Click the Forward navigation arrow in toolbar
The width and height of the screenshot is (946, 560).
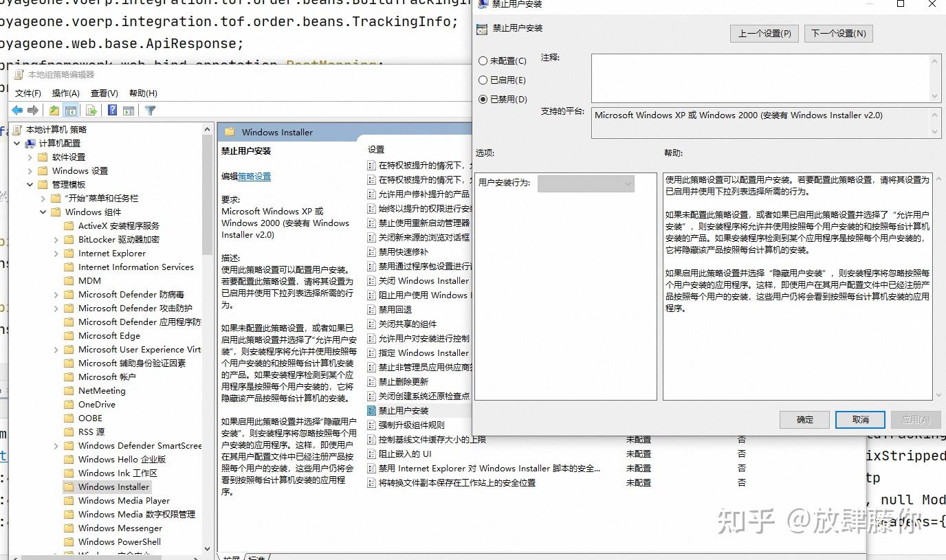pos(32,110)
